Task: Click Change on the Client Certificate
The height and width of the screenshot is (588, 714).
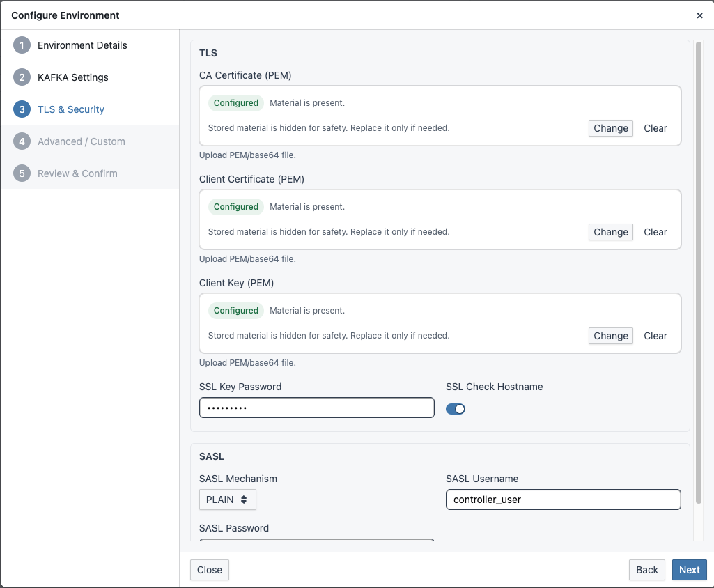Action: click(x=610, y=232)
